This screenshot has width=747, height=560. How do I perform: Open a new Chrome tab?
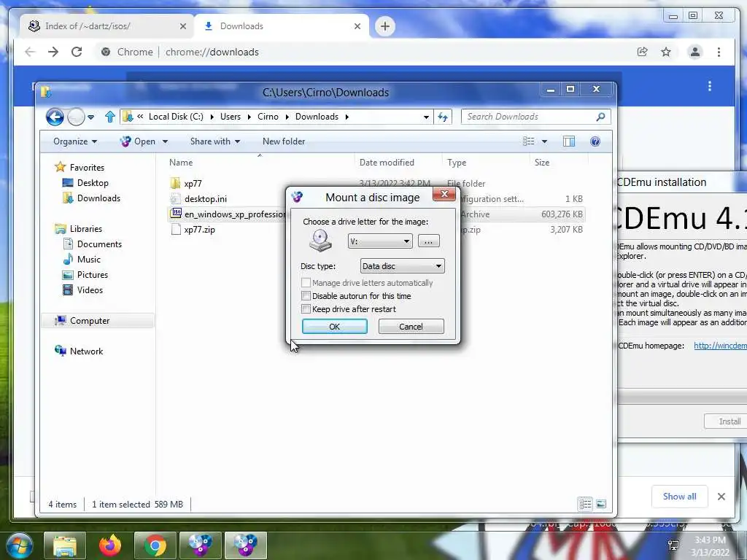[x=385, y=26]
